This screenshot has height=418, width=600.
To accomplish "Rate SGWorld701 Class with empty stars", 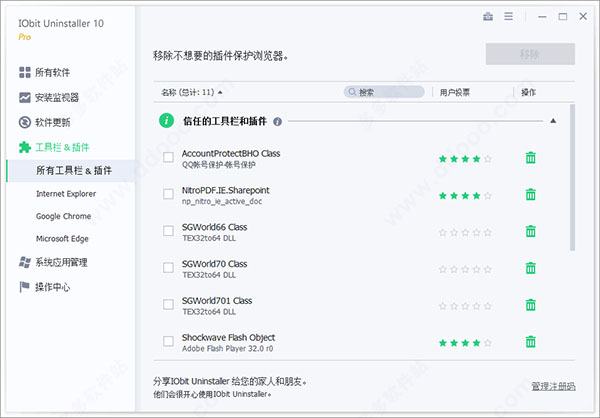I will coord(465,306).
